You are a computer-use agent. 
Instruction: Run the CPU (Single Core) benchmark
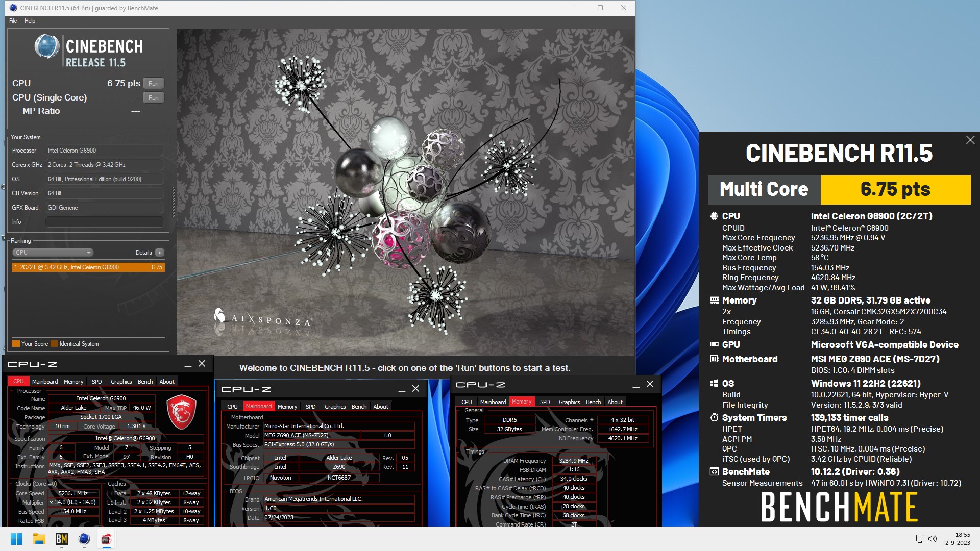(x=153, y=97)
